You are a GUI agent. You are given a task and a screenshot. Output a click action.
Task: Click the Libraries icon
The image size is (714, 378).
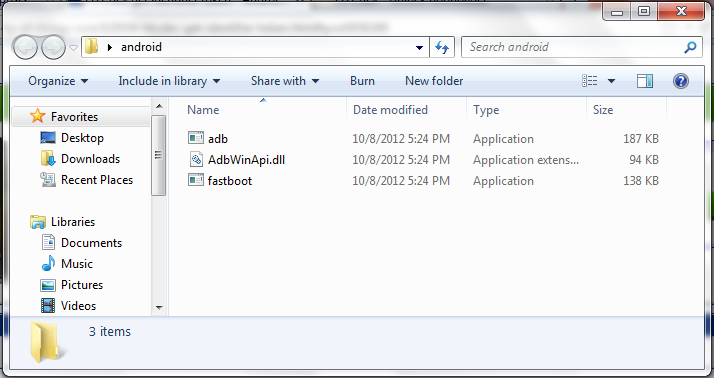point(38,222)
